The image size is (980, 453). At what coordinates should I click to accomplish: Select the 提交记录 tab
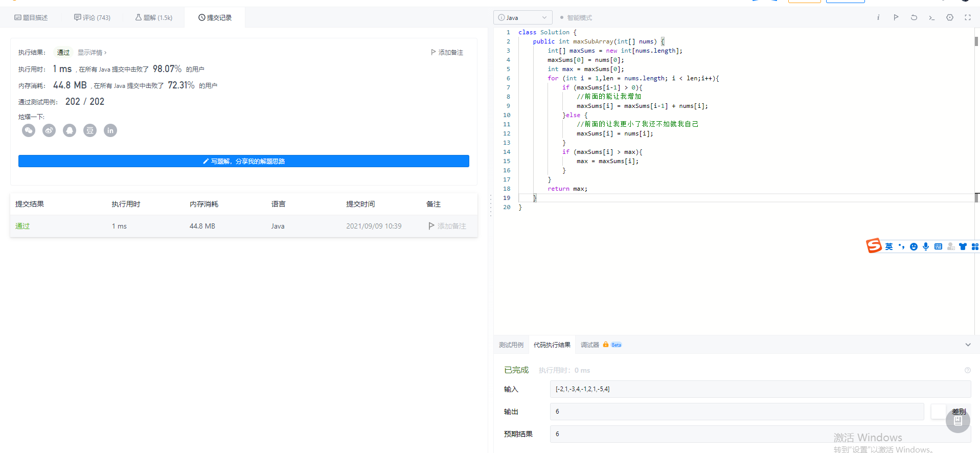(x=215, y=17)
